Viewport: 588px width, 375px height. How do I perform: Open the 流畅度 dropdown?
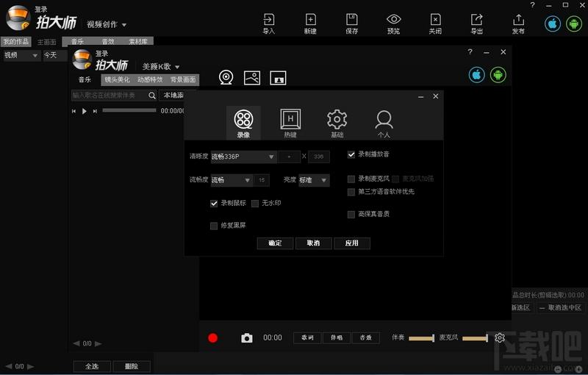(x=232, y=180)
